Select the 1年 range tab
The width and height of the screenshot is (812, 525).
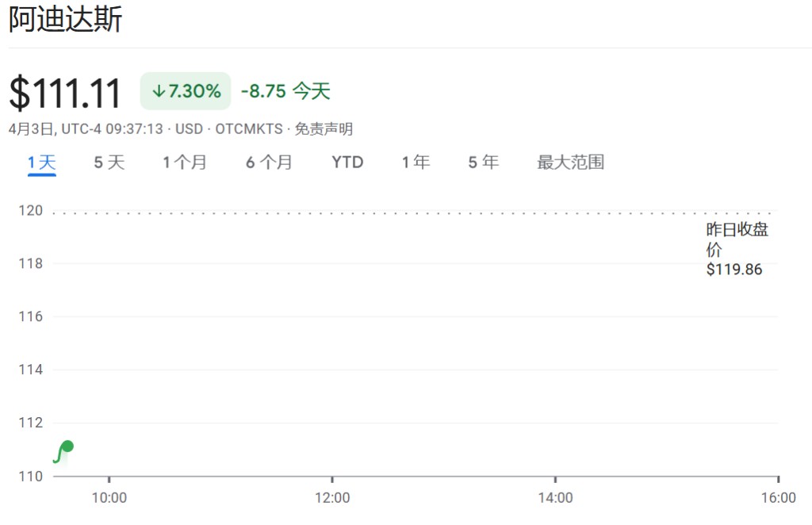pyautogui.click(x=416, y=163)
